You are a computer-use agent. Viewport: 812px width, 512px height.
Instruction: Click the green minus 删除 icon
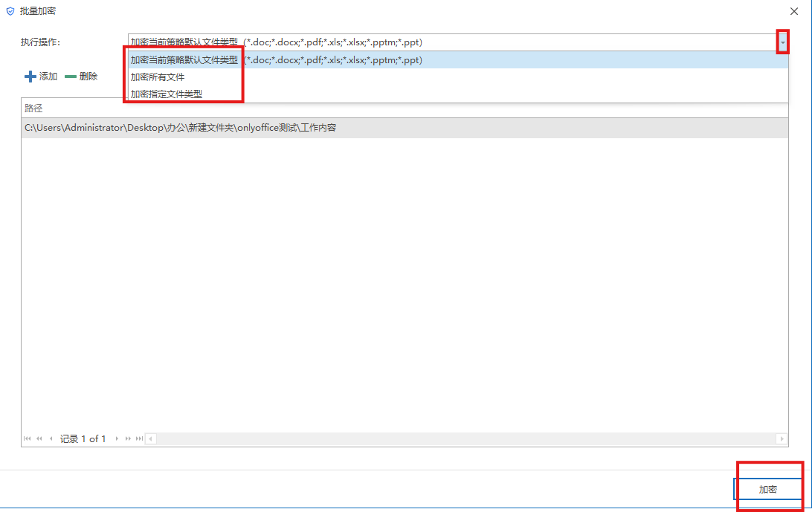pos(71,77)
